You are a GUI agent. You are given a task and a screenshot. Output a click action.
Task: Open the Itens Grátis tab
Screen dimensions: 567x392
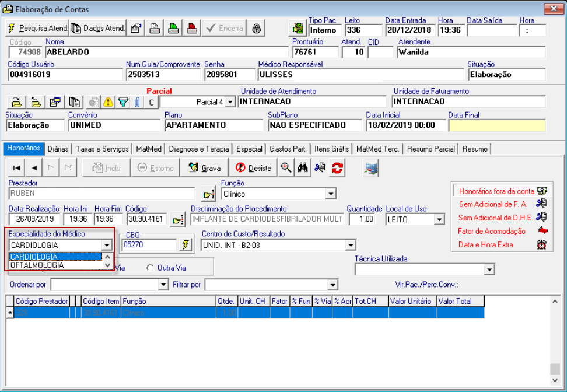(331, 149)
